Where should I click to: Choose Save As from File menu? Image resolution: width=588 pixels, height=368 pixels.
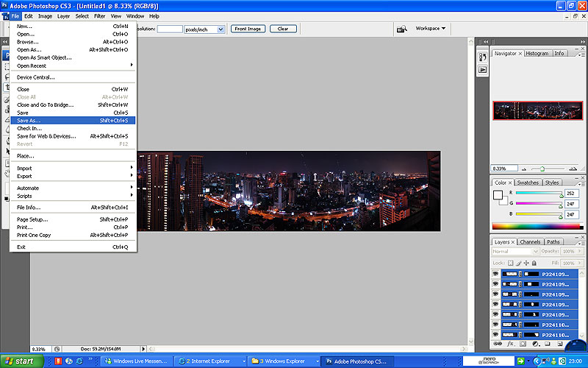[x=73, y=121]
